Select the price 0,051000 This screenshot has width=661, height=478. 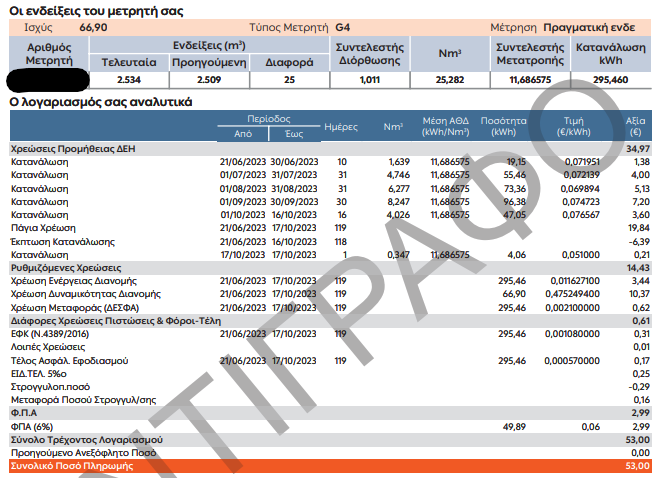581,255
